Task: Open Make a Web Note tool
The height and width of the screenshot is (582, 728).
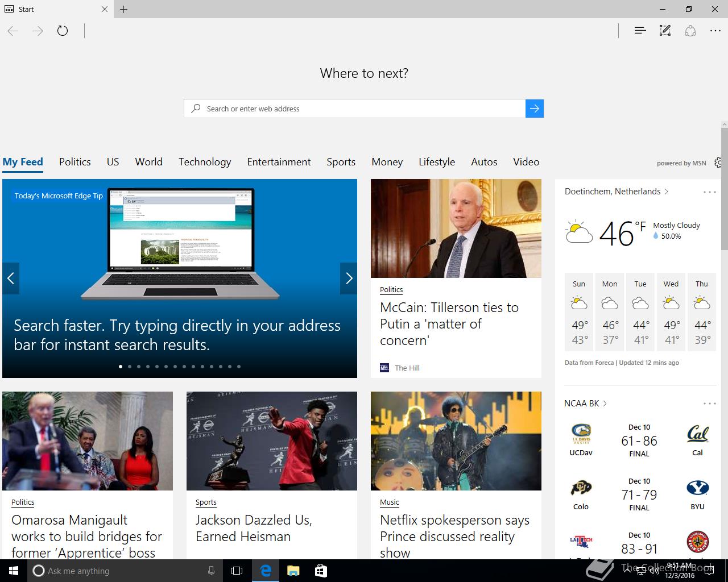Action: (x=665, y=31)
